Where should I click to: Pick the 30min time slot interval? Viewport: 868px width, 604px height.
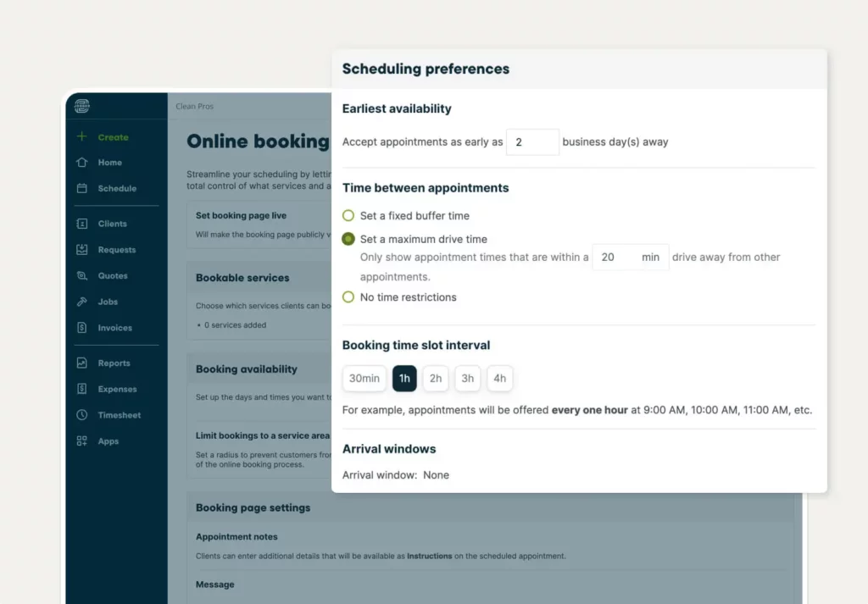click(364, 379)
